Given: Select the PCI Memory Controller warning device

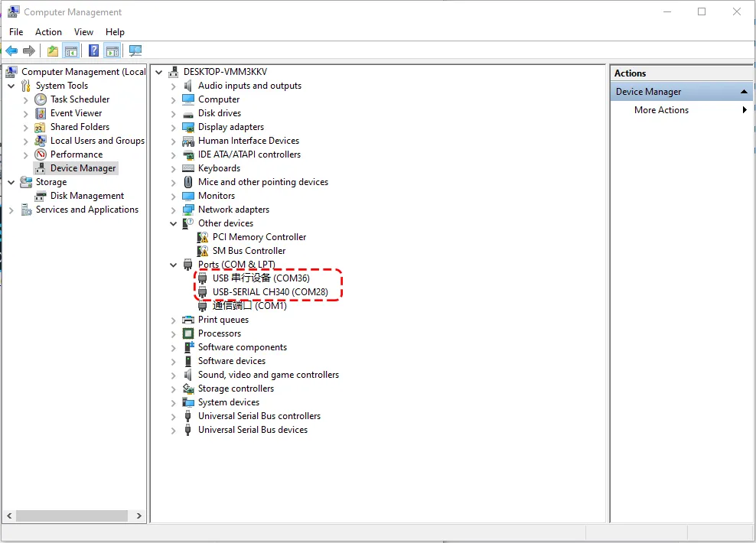Looking at the screenshot, I should [x=259, y=237].
